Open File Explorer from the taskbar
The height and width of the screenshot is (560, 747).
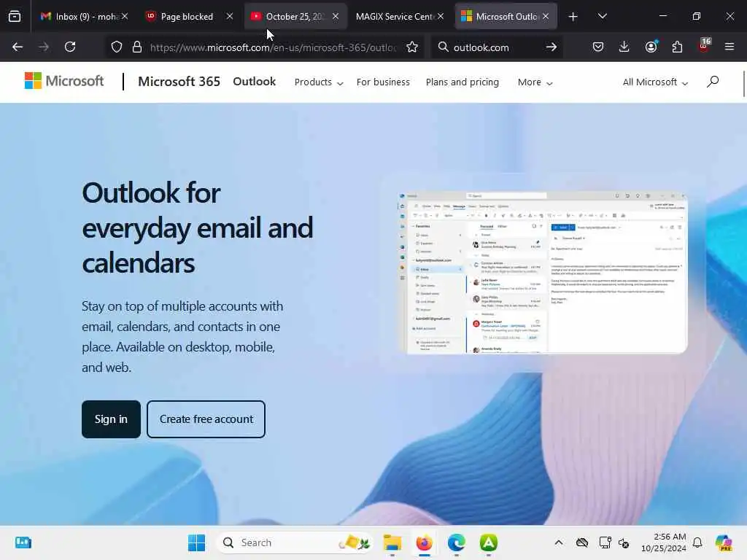click(x=392, y=542)
